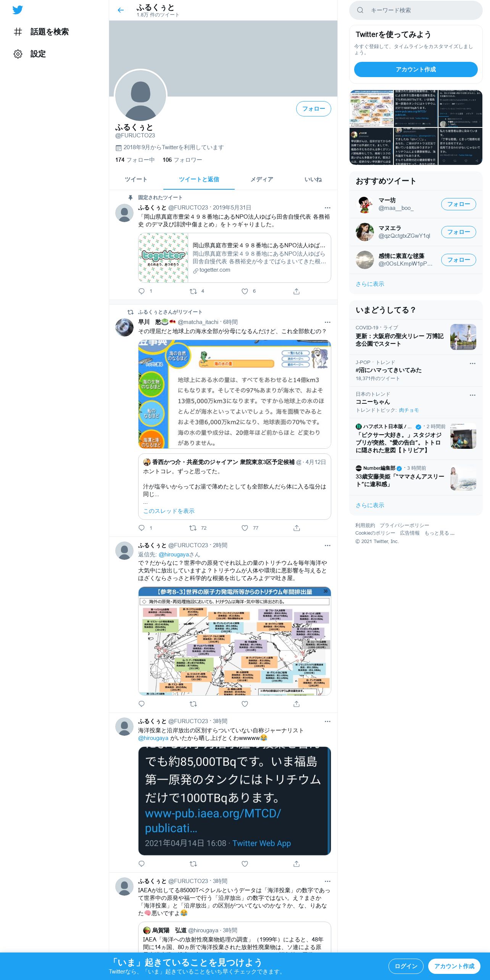
Task: Retweet the pinned tweet with 4 retweets
Action: point(193,291)
